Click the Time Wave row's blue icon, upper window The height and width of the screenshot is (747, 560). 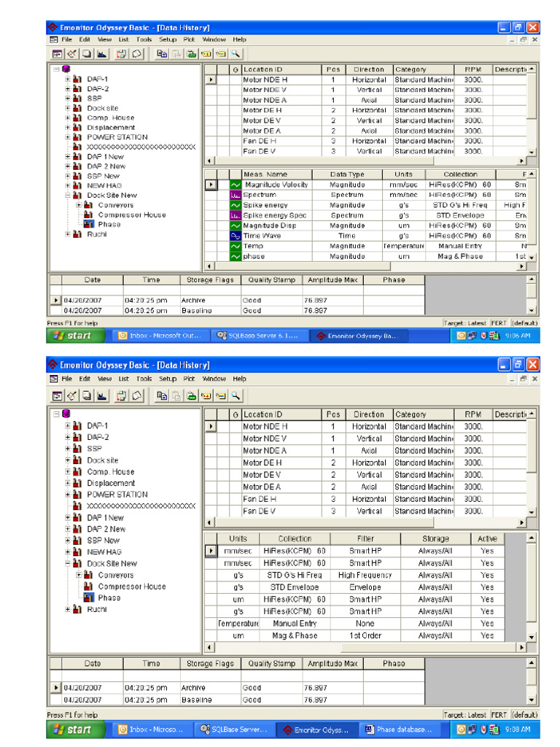tap(236, 236)
